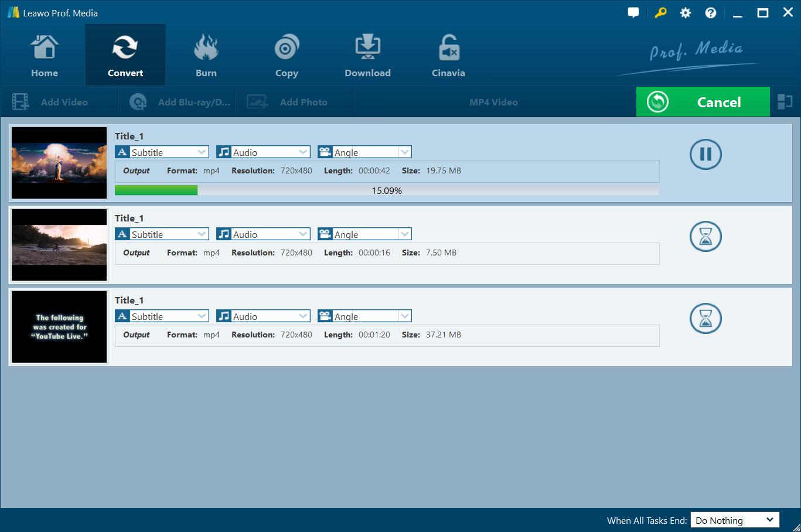Image resolution: width=801 pixels, height=532 pixels.
Task: Toggle the side panel layout icon
Action: pos(785,102)
